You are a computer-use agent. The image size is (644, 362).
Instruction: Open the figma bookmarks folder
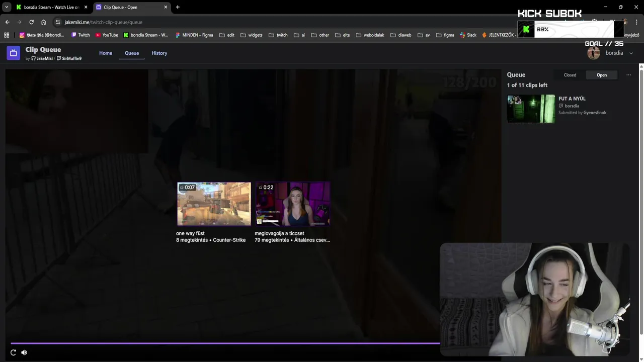[x=445, y=35]
